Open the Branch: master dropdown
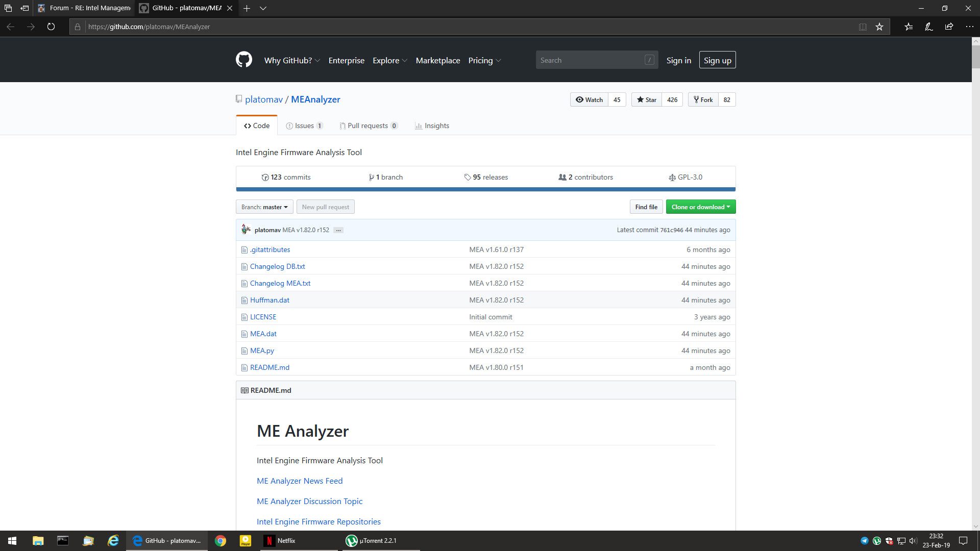 click(x=264, y=207)
